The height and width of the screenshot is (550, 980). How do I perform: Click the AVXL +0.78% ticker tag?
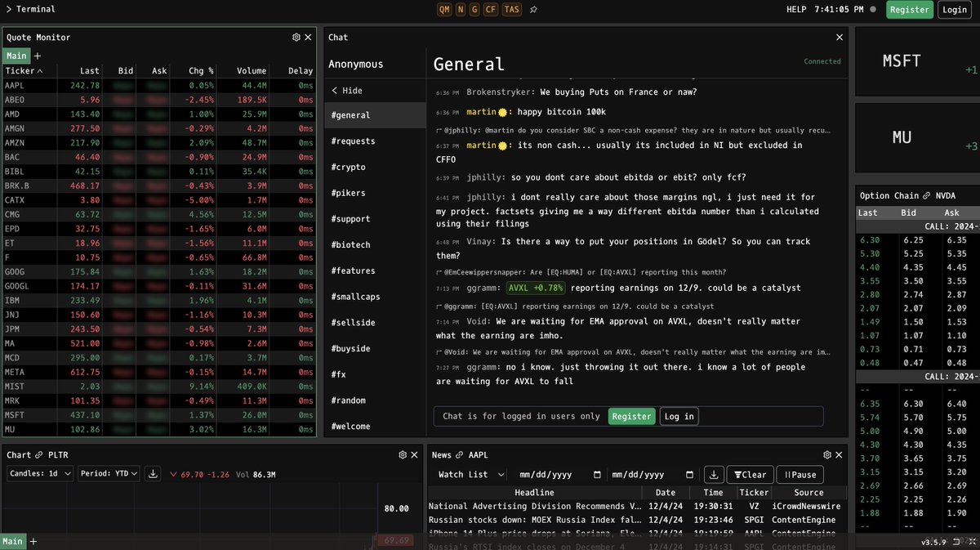(535, 288)
